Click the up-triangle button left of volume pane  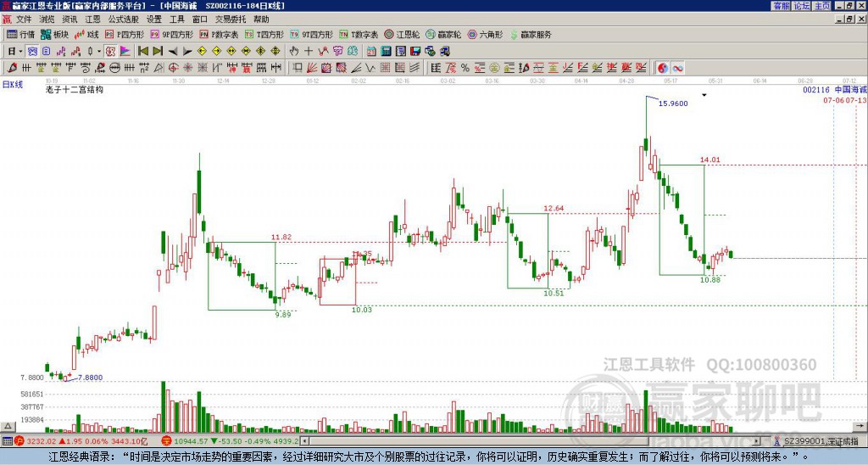pos(7,426)
